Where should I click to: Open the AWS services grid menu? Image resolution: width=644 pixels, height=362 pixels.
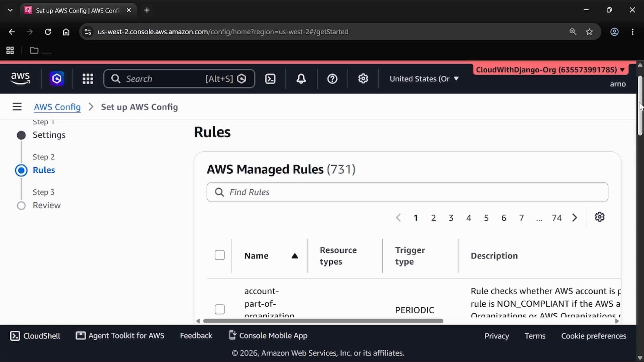tap(88, 79)
